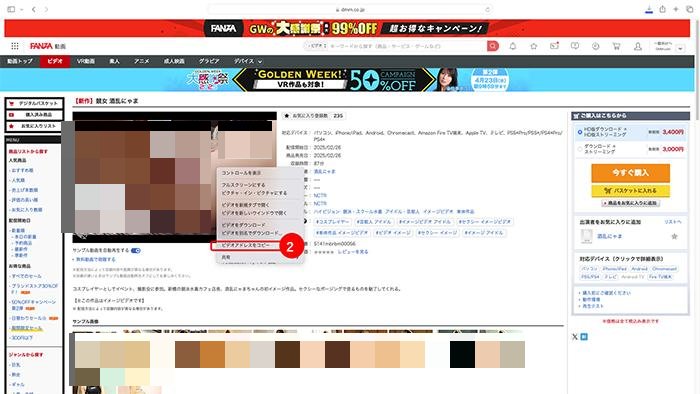
Task: Click the search keyword input field
Action: [406, 46]
